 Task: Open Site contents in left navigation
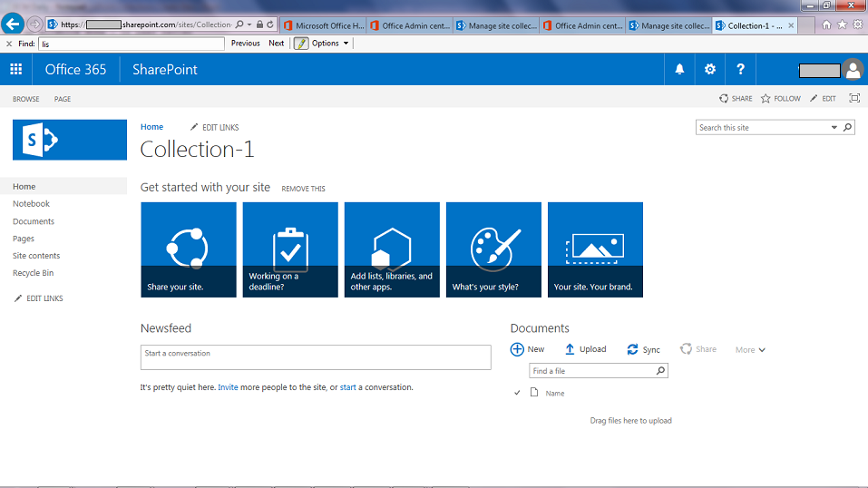(36, 256)
